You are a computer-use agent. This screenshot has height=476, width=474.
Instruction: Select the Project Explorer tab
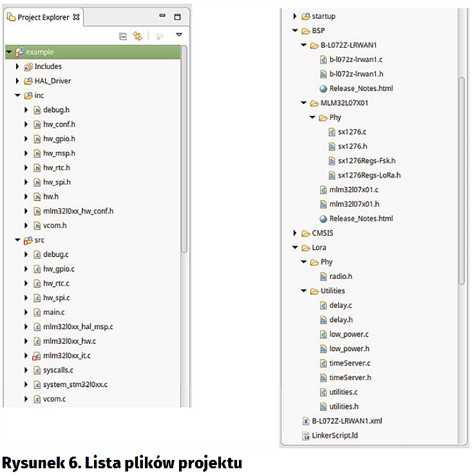point(44,17)
